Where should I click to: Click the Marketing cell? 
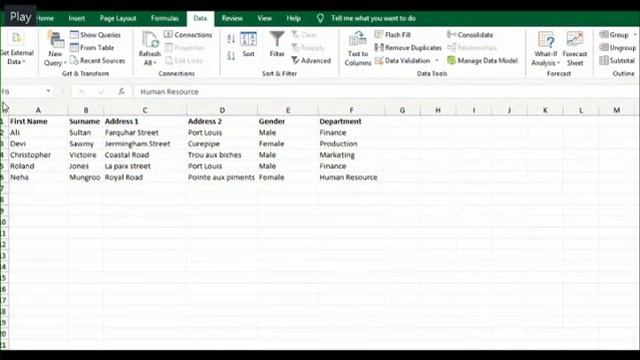[x=351, y=155]
